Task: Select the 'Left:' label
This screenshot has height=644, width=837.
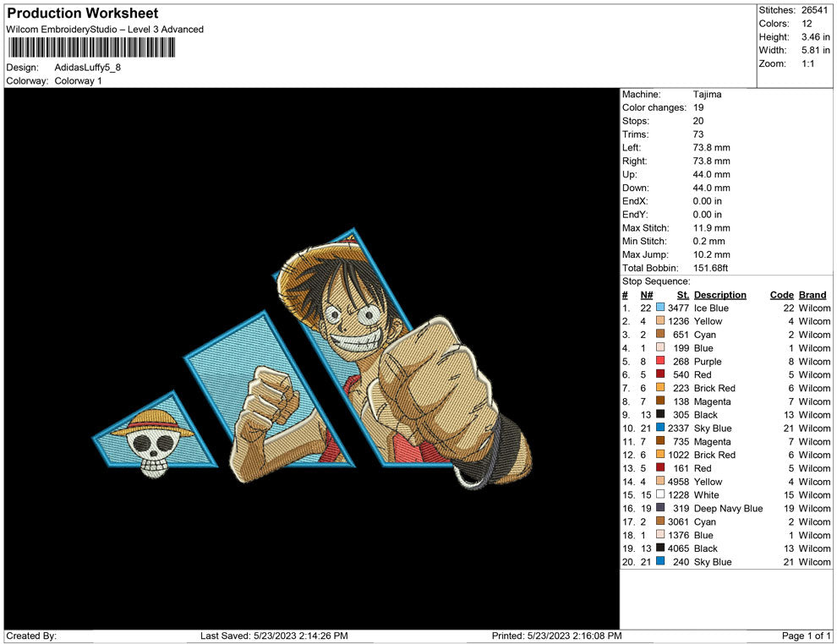Action: coord(632,148)
